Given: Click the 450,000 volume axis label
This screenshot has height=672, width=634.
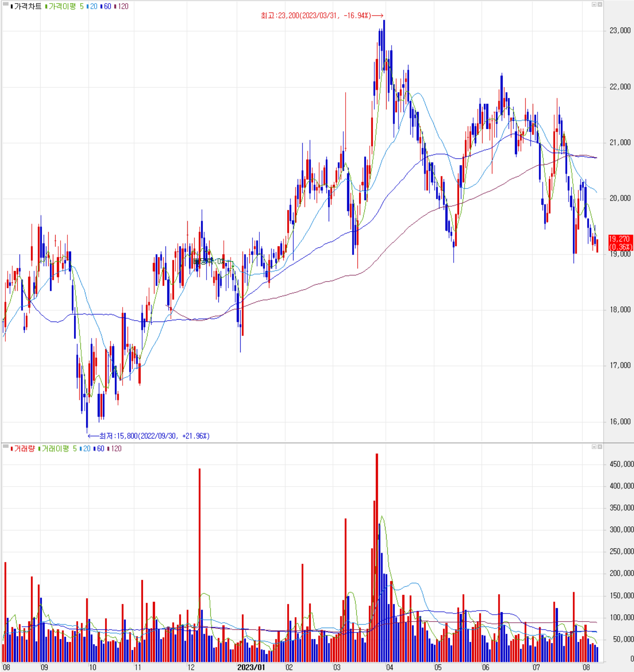Looking at the screenshot, I should [x=621, y=464].
